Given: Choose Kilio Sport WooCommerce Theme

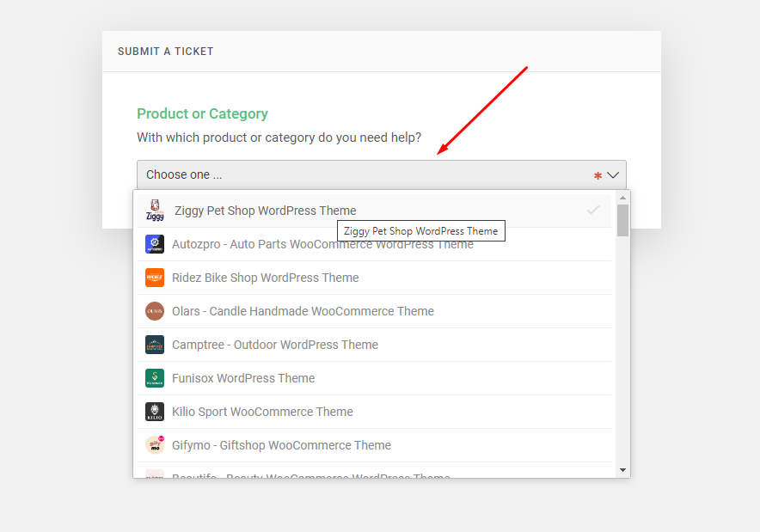Looking at the screenshot, I should 262,412.
